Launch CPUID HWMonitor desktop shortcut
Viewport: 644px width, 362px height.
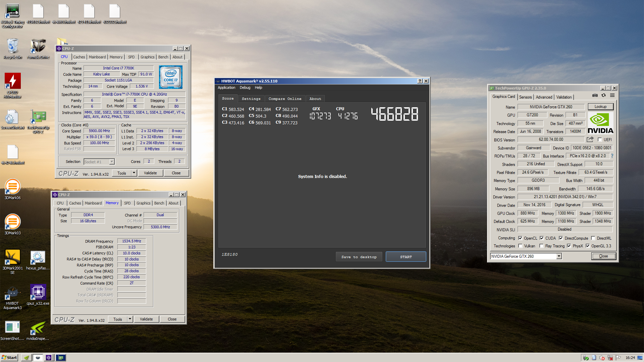[12, 85]
